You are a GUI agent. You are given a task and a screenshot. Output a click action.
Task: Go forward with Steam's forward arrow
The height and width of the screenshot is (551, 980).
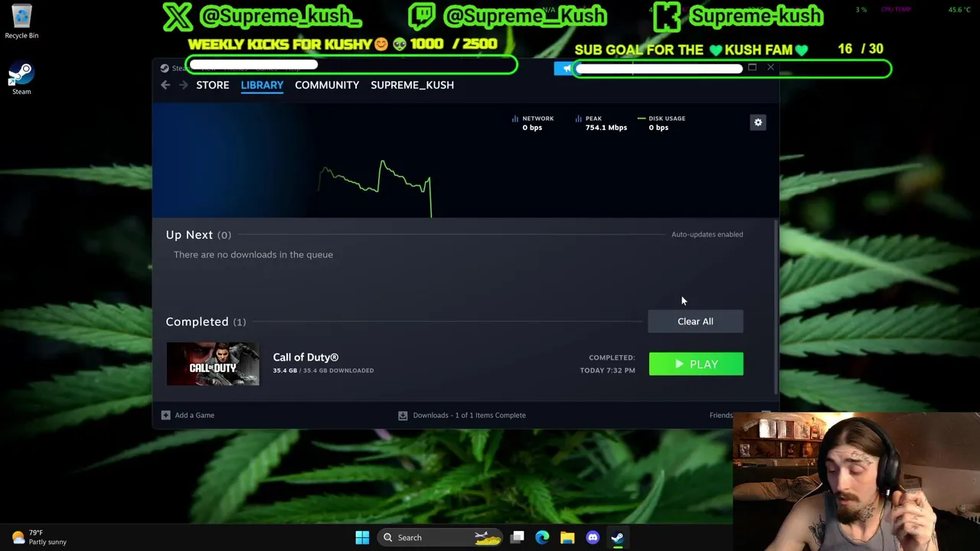coord(183,85)
